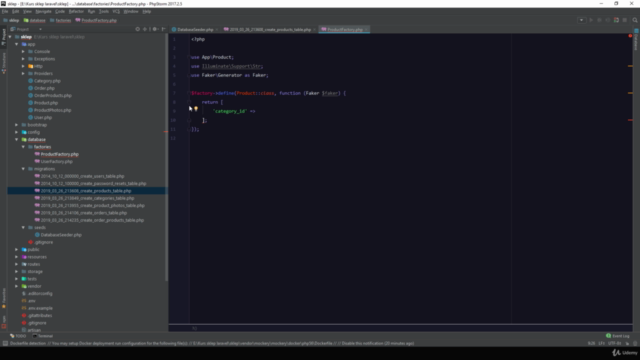
Task: Expand the vendor folder
Action: pyautogui.click(x=17, y=286)
